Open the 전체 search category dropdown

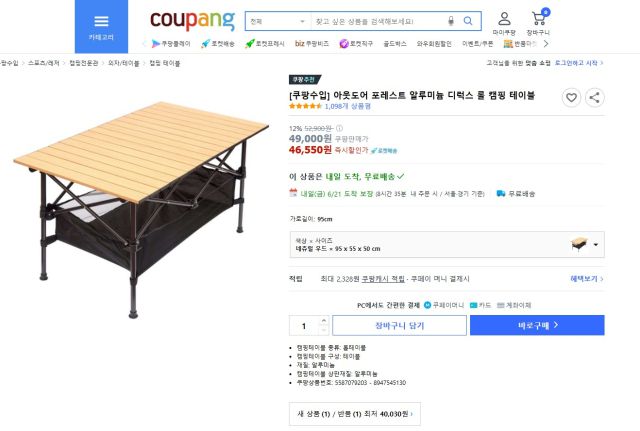(277, 21)
